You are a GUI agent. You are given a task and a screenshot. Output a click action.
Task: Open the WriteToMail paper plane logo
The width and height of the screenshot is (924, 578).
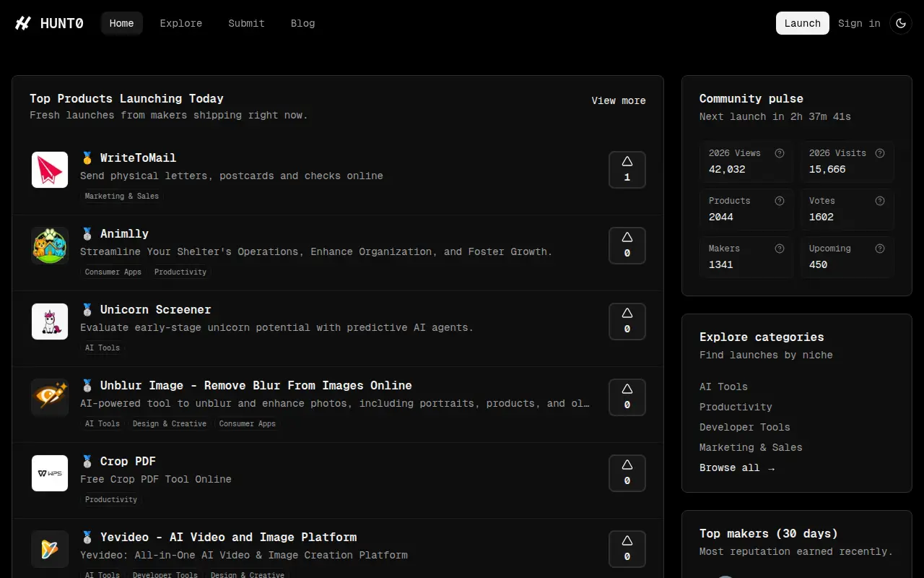tap(50, 170)
